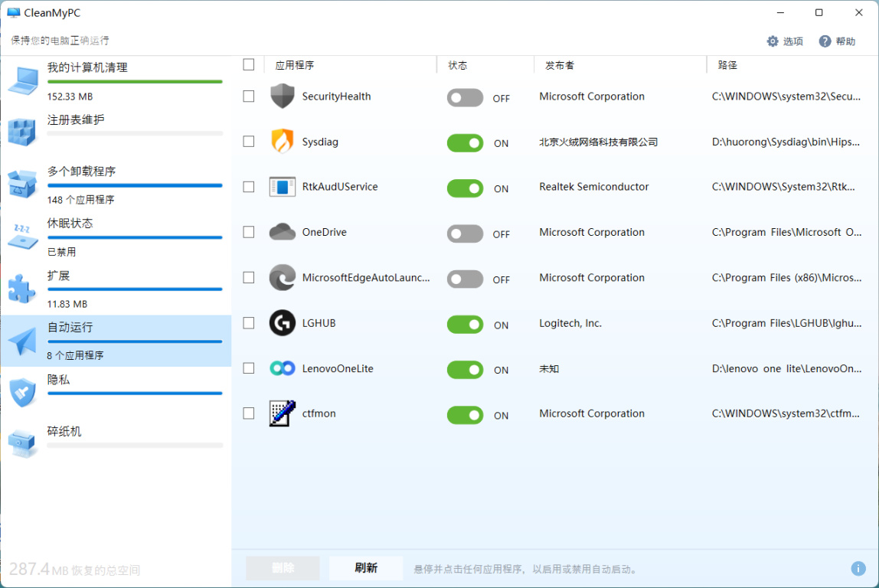879x588 pixels.
Task: Click the autorun paper plane icon
Action: coord(22,340)
